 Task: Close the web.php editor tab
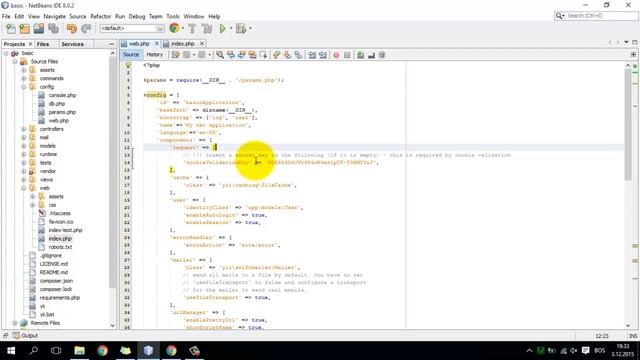(157, 43)
